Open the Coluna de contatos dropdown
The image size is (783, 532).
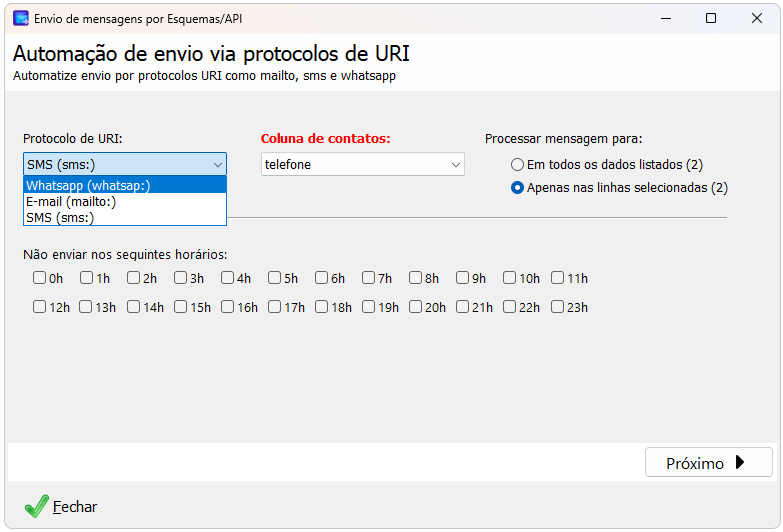tap(363, 164)
